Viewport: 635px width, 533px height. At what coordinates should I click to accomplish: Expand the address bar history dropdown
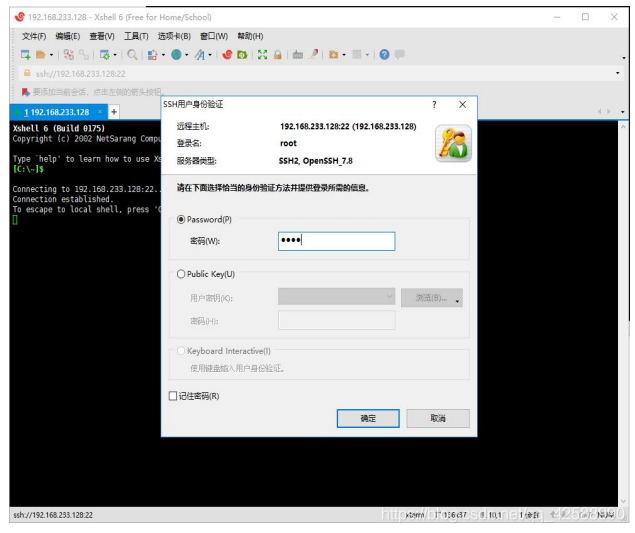(618, 73)
